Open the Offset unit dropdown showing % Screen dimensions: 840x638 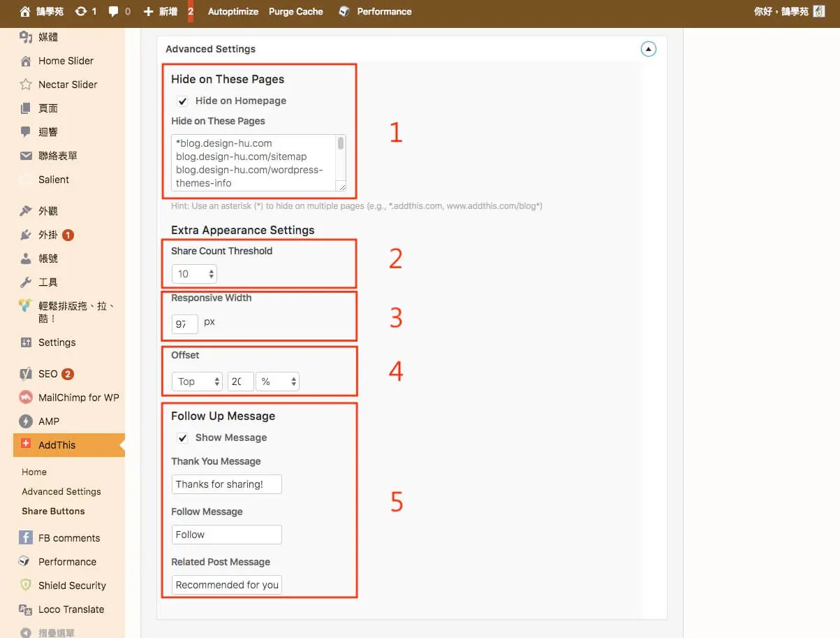click(277, 382)
